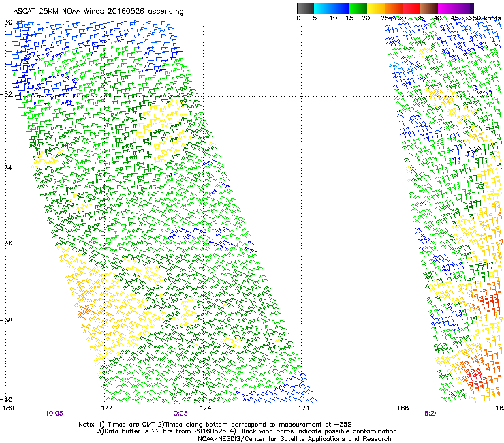
Task: Click the orange 25-30 knots legend segment
Action: 394,8
